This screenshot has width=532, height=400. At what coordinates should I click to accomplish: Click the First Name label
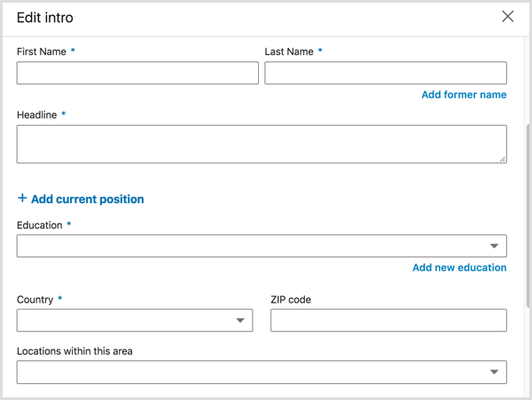[42, 52]
